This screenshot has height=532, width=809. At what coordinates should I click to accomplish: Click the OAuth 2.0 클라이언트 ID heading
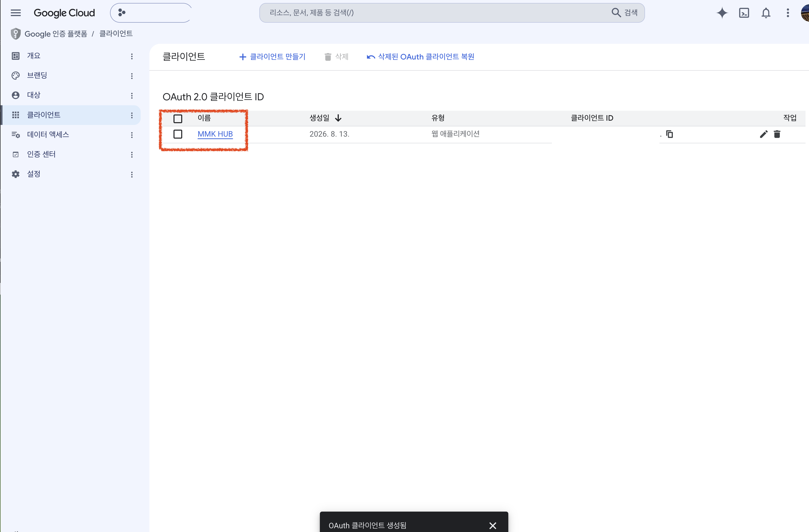click(213, 97)
